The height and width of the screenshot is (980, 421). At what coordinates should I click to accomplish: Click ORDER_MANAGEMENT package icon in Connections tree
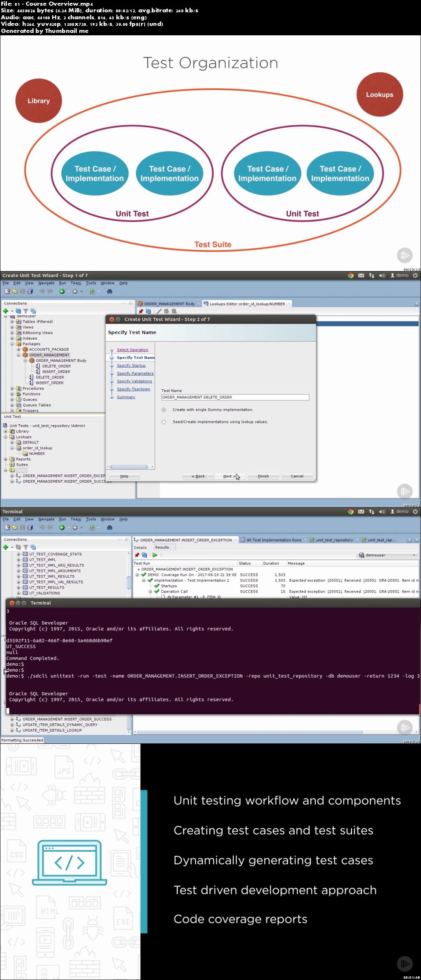(25, 355)
